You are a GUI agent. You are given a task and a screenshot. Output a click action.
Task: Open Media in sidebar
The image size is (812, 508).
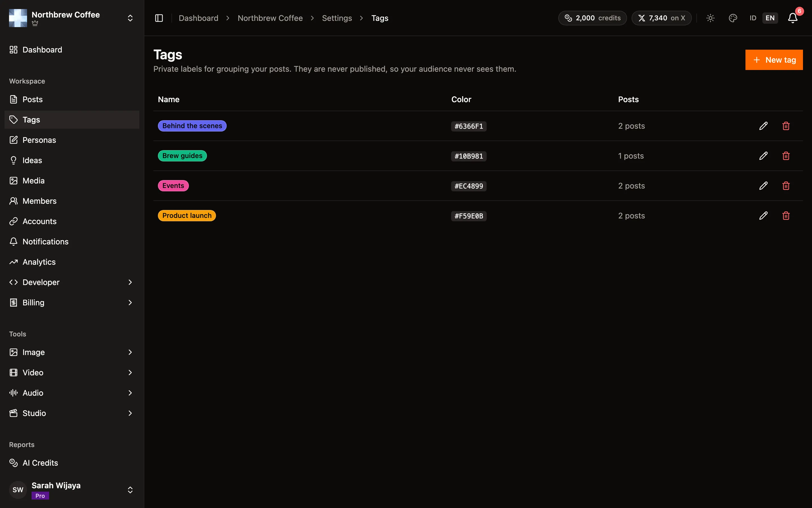pyautogui.click(x=72, y=181)
